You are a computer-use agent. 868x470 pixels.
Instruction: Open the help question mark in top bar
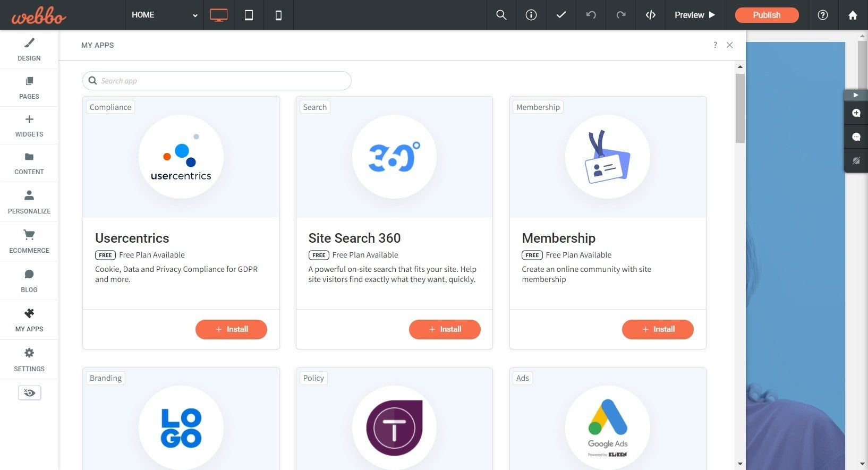[823, 15]
